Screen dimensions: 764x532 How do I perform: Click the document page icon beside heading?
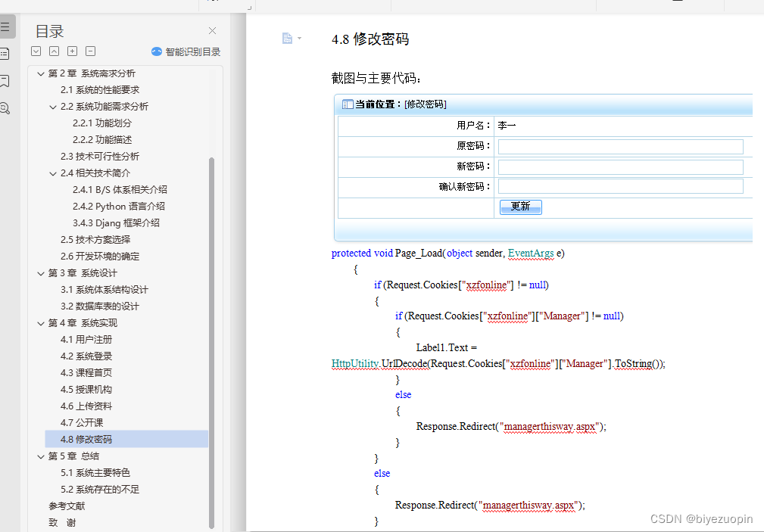coord(287,38)
